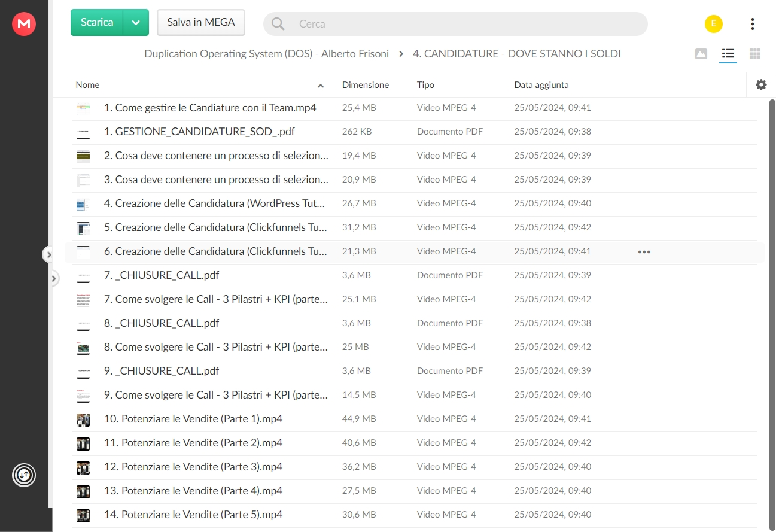The height and width of the screenshot is (532, 776).
Task: Click PDF thumbnail of 1. GESTIONE_CANDIDATURE_SOD_
Action: pos(83,133)
